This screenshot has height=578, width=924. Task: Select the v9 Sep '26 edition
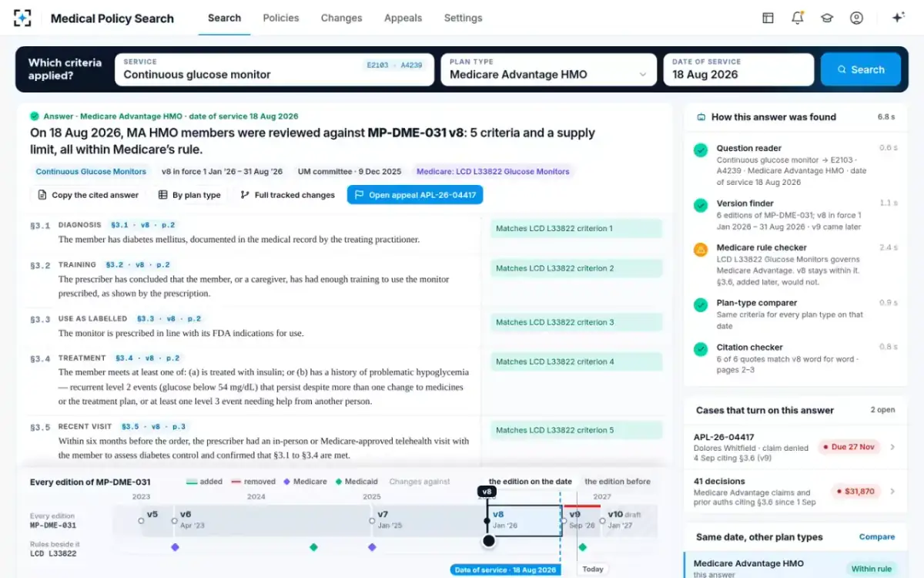click(x=582, y=519)
